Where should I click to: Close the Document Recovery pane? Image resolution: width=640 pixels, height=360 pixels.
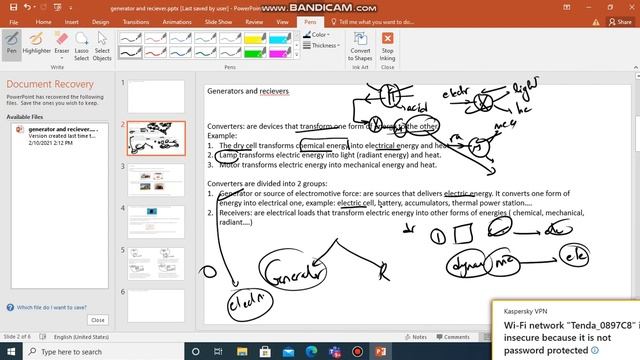point(98,320)
